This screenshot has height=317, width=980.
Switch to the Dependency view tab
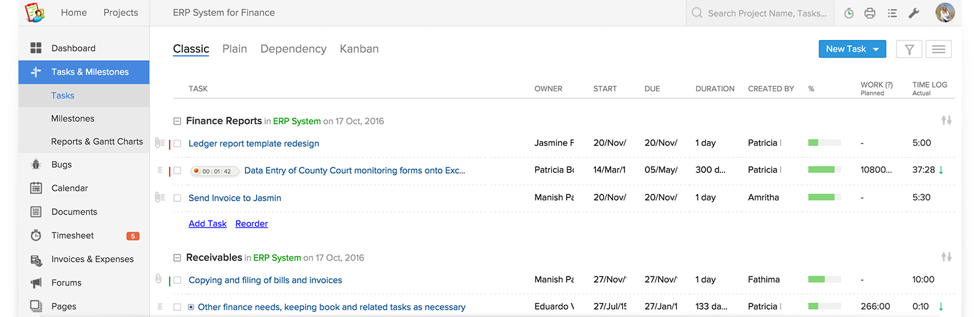pos(293,49)
